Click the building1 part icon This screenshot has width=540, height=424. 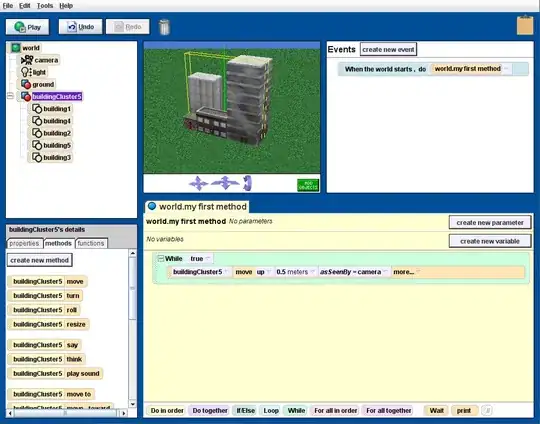37,109
